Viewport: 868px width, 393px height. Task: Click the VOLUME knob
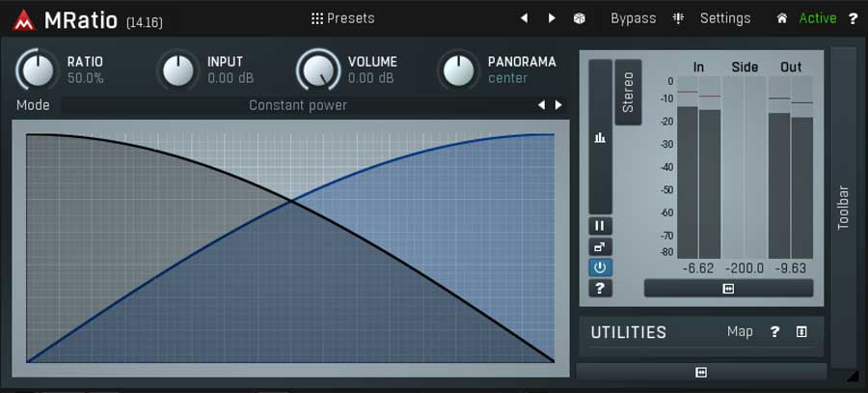point(318,70)
